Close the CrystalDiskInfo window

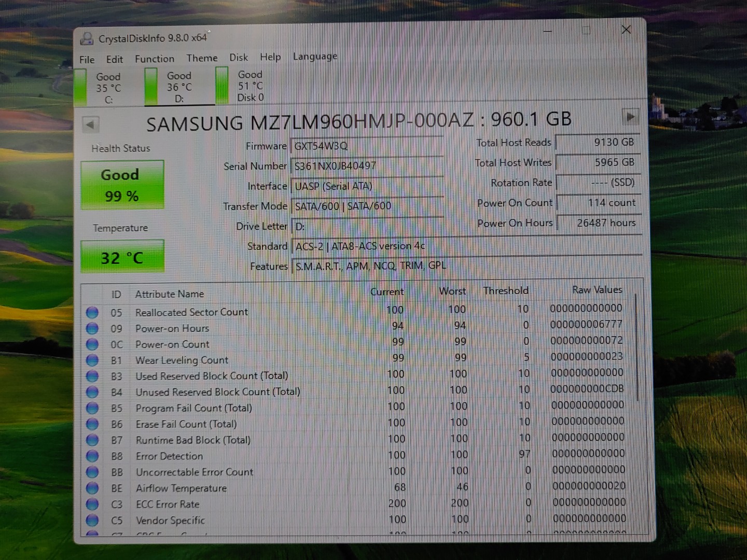626,30
